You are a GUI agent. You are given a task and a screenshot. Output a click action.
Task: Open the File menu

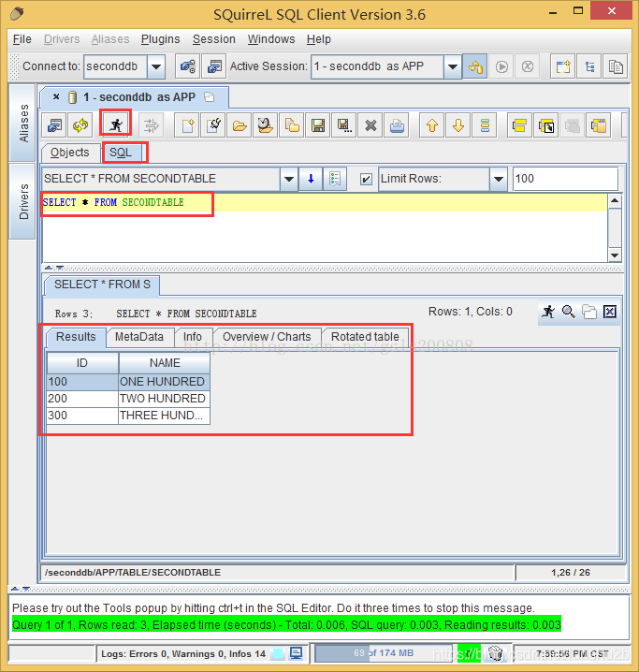22,39
